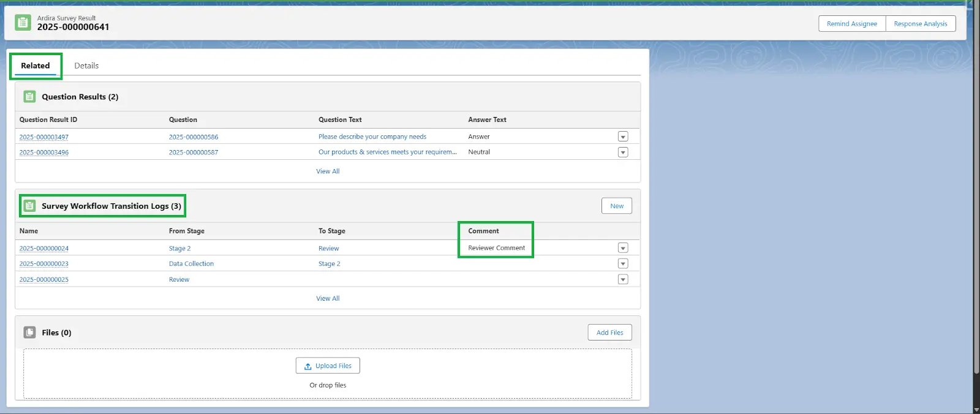Open question link 2025-000000586
Image resolution: width=980 pixels, height=414 pixels.
[194, 137]
